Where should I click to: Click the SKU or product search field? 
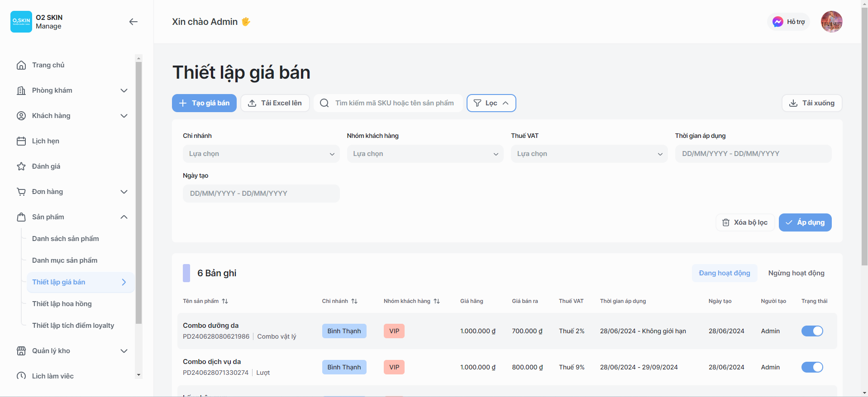point(394,103)
